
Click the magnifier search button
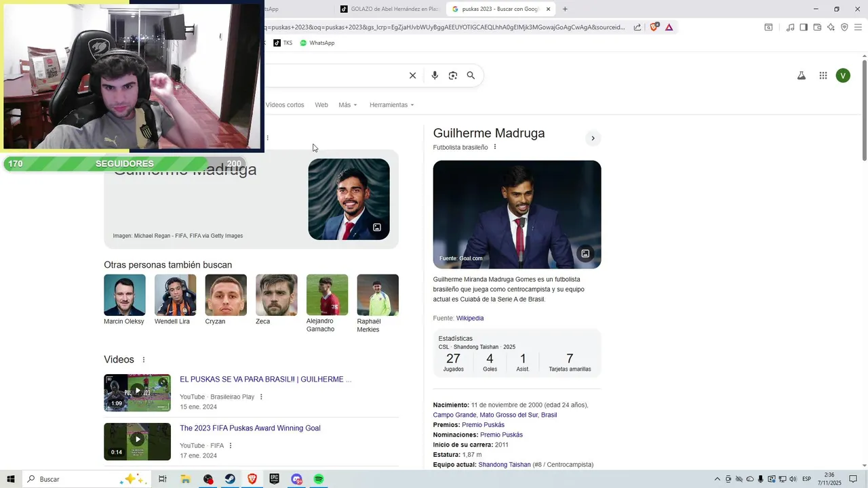click(x=471, y=75)
